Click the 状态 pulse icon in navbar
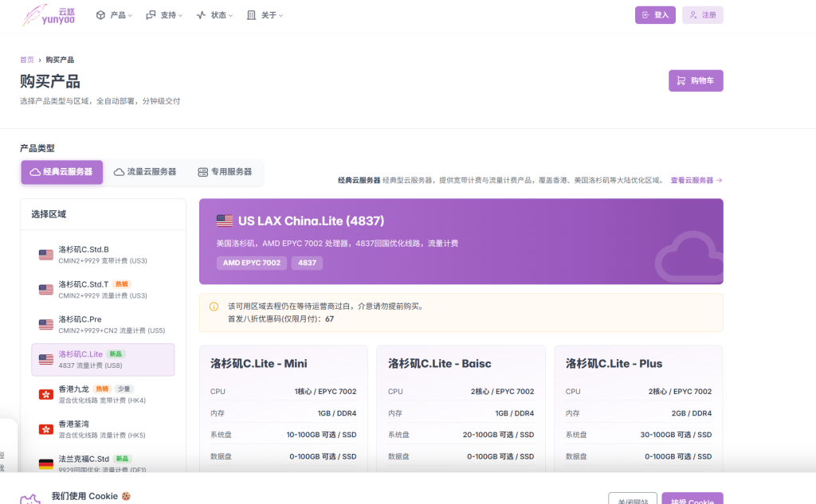Viewport: 816px width, 504px height. (201, 15)
